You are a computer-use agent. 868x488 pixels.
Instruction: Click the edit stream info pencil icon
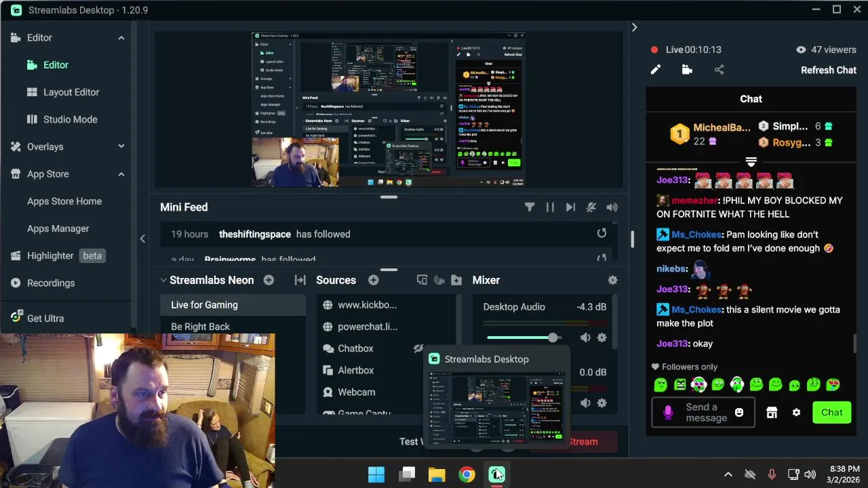pos(656,70)
